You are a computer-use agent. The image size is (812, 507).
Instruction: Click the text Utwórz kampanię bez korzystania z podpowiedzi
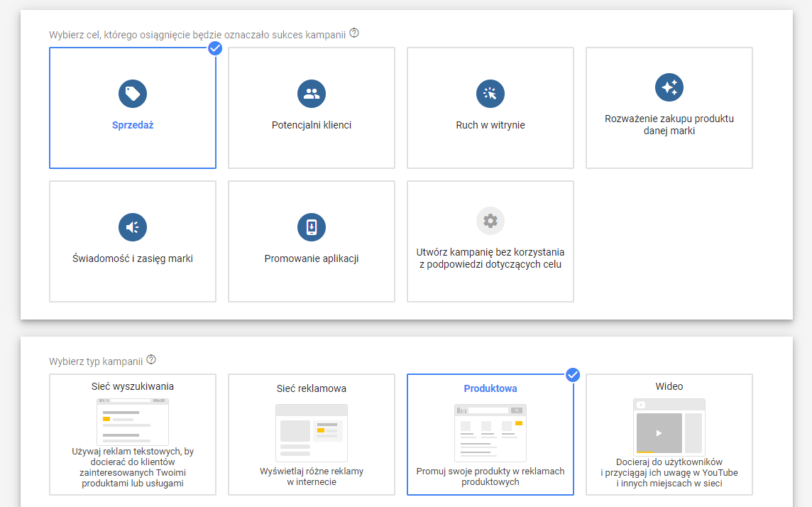point(490,258)
